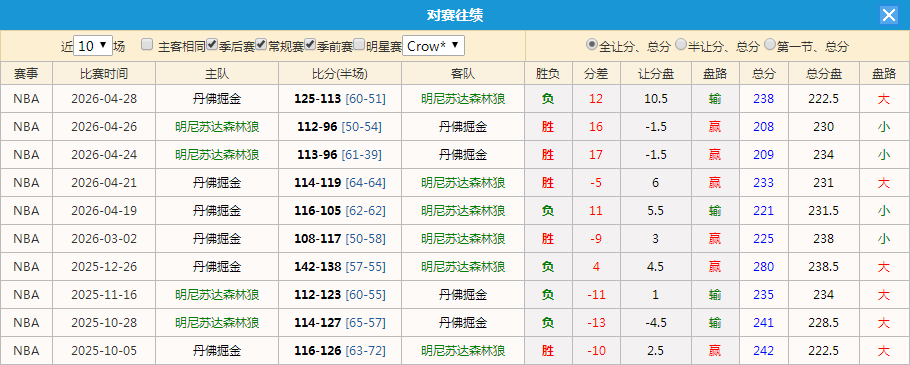This screenshot has height=365, width=910.
Task: Click the 比赛时间 column header
Action: [104, 74]
